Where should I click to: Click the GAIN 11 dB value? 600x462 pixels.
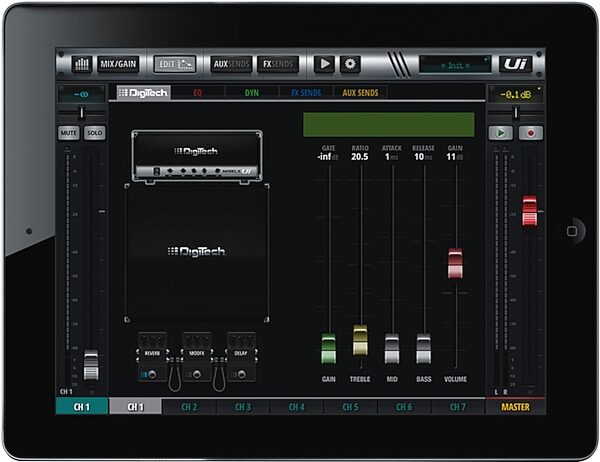click(x=455, y=157)
